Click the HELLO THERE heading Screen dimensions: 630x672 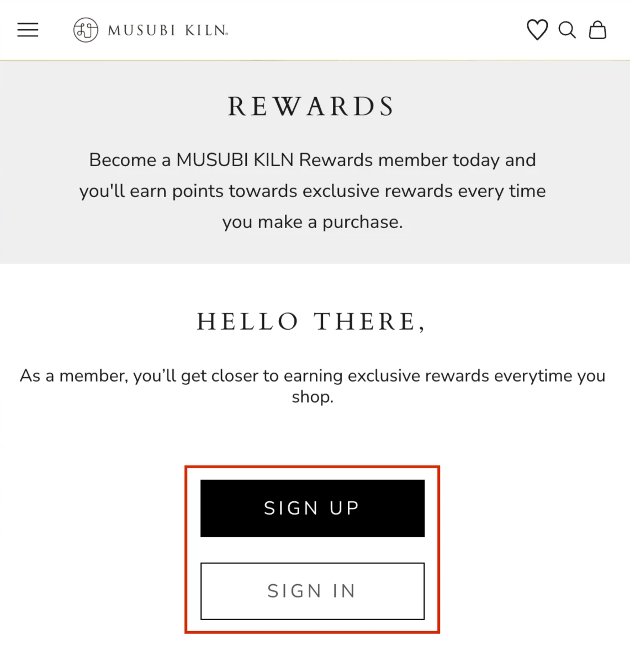tap(312, 322)
